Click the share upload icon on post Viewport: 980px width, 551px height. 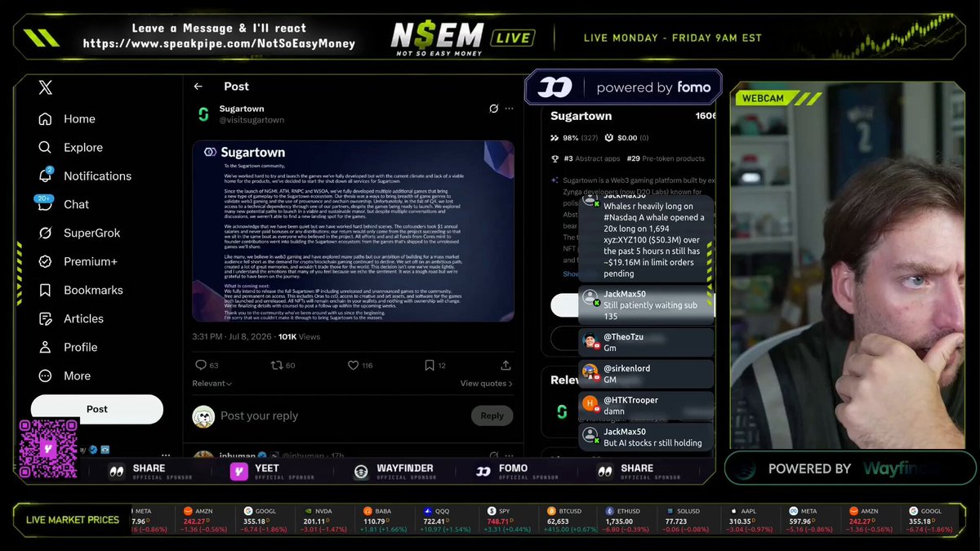pyautogui.click(x=506, y=366)
